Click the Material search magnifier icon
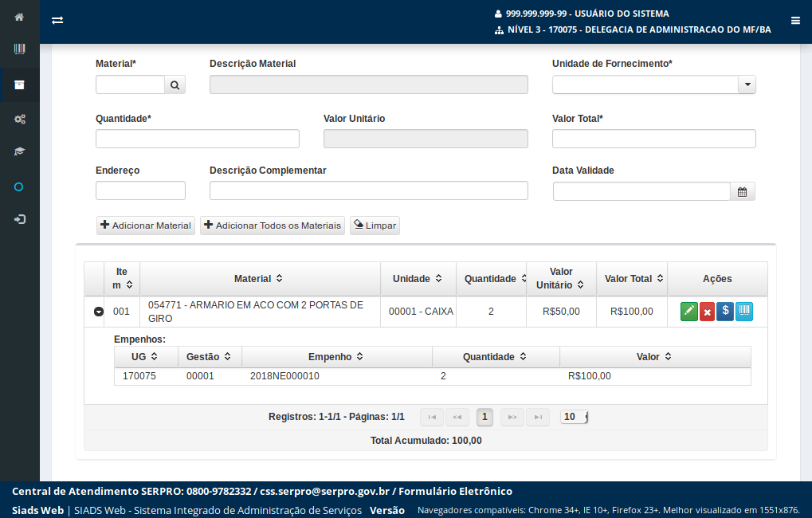Screen dimensions: 812x518 pos(175,84)
